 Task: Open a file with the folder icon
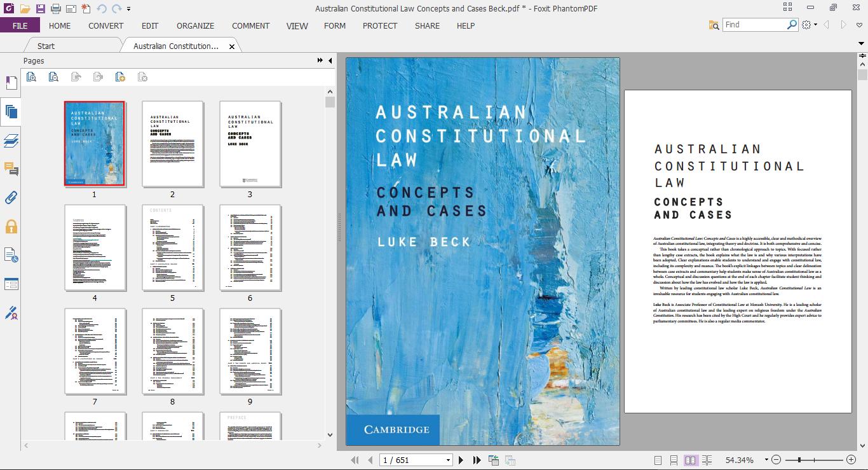tap(25, 9)
